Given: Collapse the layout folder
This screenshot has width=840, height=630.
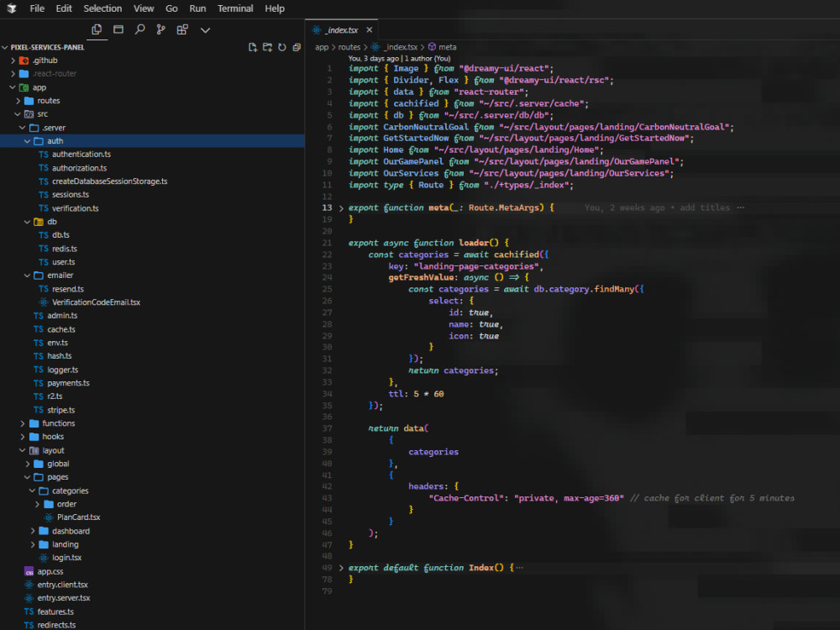Looking at the screenshot, I should (23, 450).
